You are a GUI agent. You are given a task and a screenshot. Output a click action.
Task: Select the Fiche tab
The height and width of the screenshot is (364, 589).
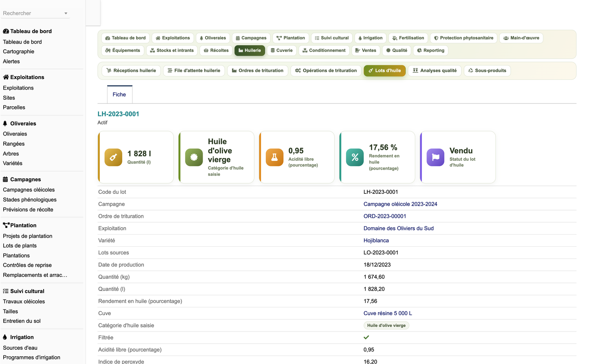click(119, 94)
